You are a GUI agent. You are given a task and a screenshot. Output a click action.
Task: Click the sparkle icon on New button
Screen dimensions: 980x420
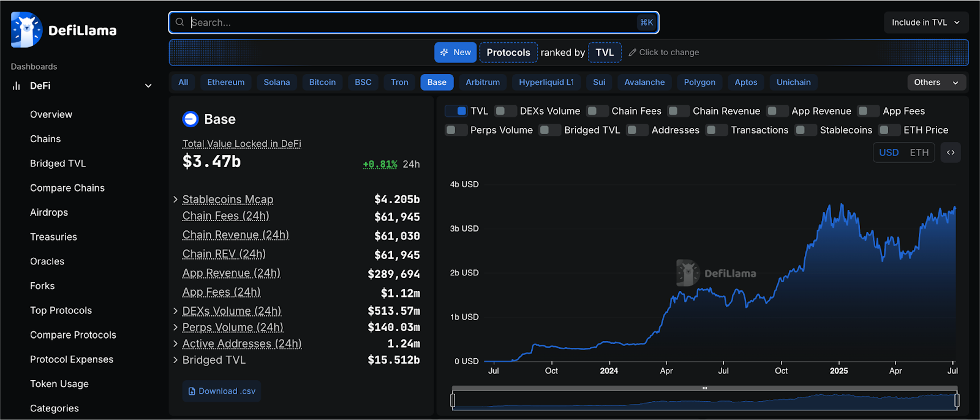444,53
